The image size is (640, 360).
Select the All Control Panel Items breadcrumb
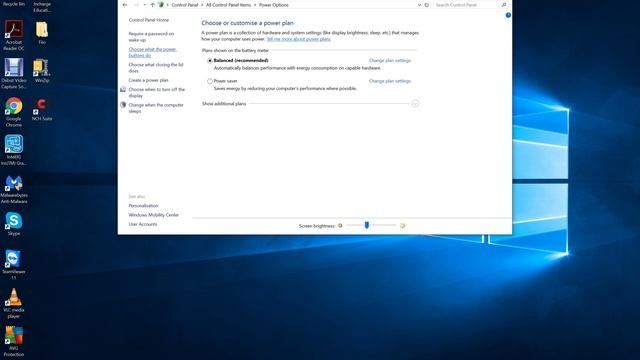click(228, 5)
